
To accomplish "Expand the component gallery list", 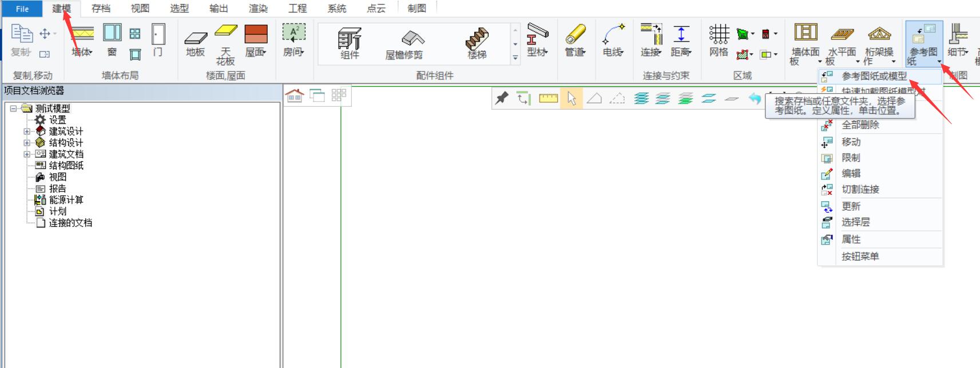I will point(515,58).
